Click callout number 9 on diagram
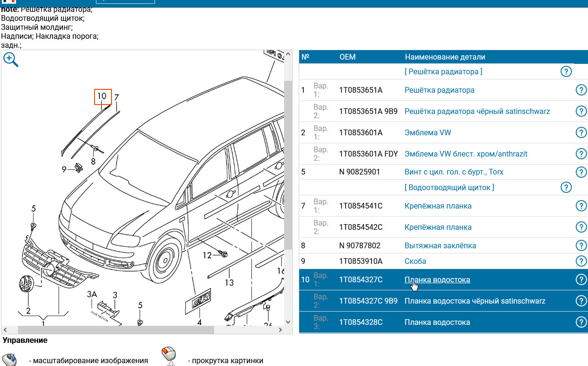 64,169
